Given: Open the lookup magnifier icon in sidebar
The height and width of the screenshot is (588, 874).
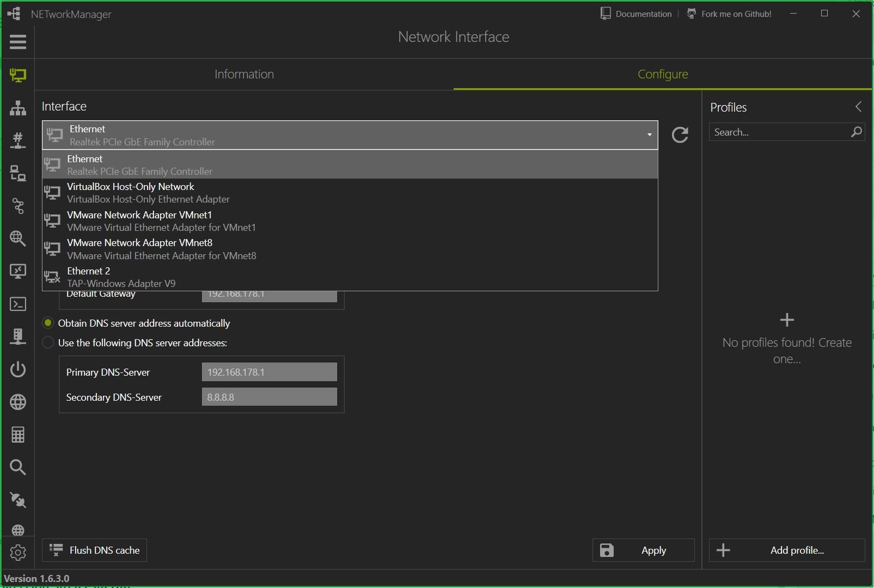Looking at the screenshot, I should pos(17,467).
